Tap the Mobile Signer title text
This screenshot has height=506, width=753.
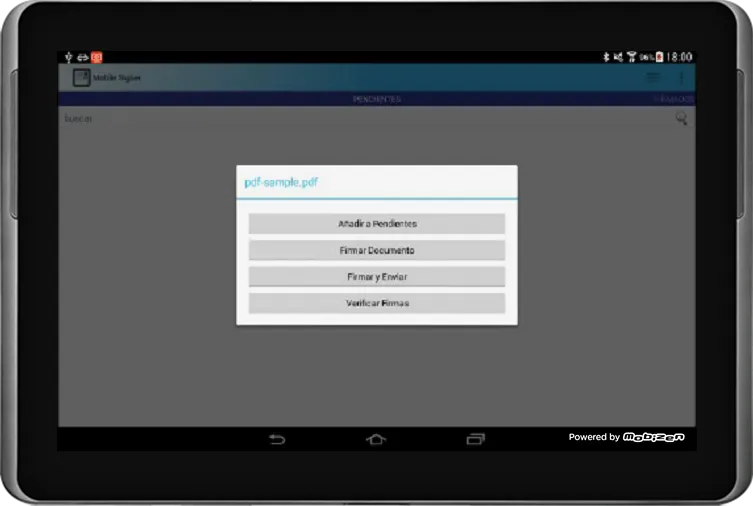(117, 77)
